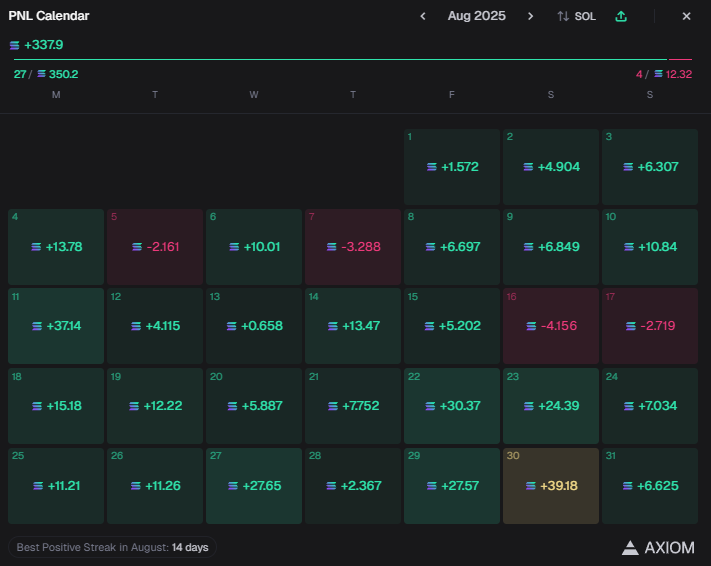The image size is (711, 566).
Task: Open August 11 day showing +37.14
Action: [56, 326]
